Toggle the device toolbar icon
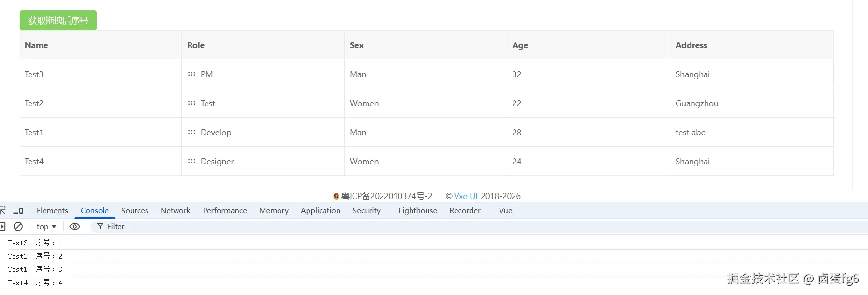The height and width of the screenshot is (295, 868). pyautogui.click(x=18, y=210)
